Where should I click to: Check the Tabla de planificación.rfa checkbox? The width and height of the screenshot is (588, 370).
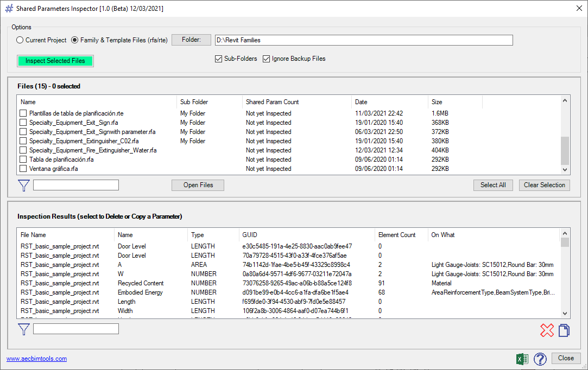click(23, 160)
